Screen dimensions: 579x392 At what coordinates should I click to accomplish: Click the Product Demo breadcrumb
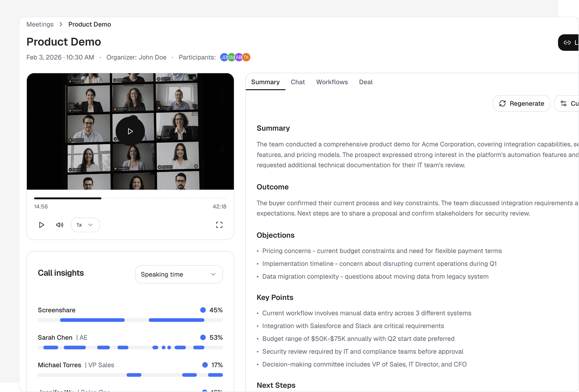pos(90,24)
